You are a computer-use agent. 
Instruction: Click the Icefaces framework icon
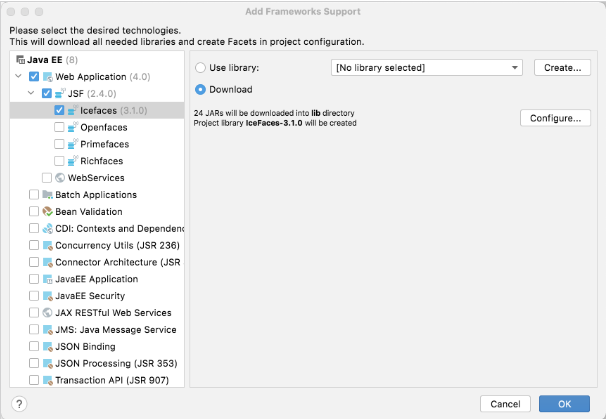[73, 111]
